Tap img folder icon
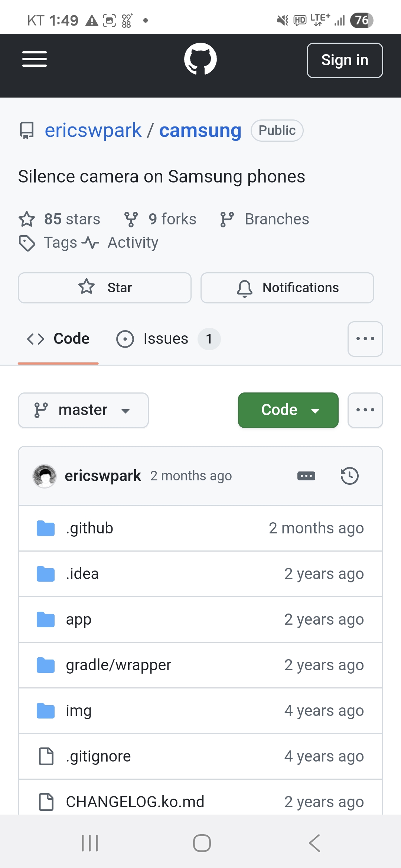This screenshot has height=868, width=401. [46, 711]
